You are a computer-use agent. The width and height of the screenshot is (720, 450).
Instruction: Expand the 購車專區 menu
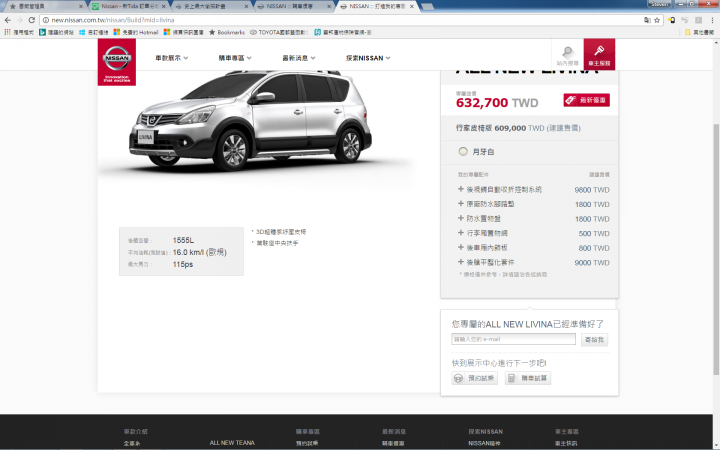[x=235, y=58]
